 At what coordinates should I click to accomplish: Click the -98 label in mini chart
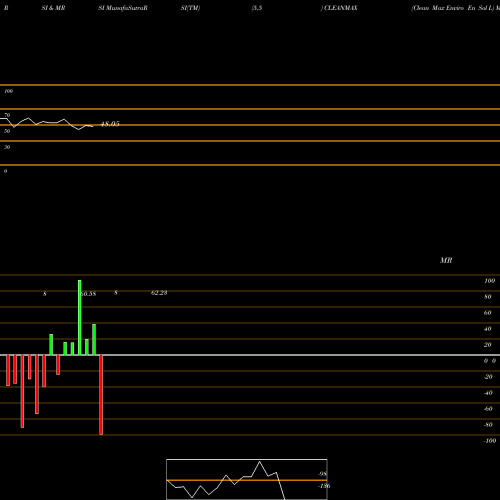[322, 474]
